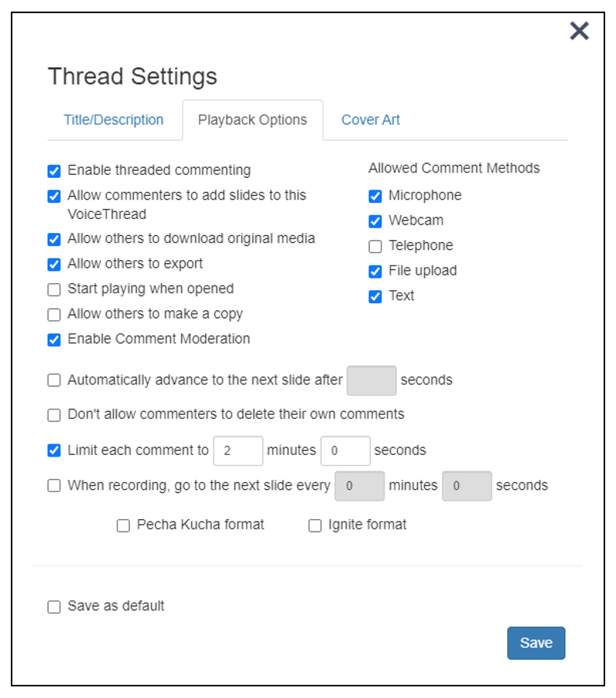Enable Telephone comment method
Image resolution: width=616 pixels, height=698 pixels.
[375, 246]
